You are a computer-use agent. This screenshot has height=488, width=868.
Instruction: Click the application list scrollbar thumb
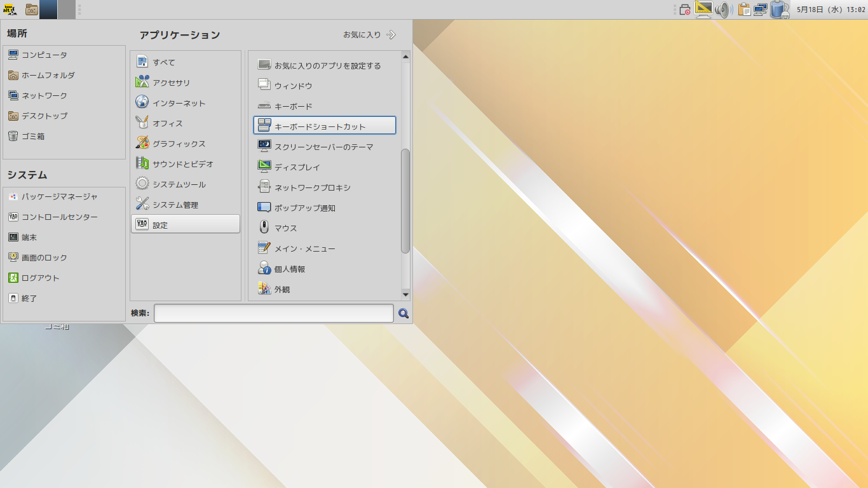[405, 201]
